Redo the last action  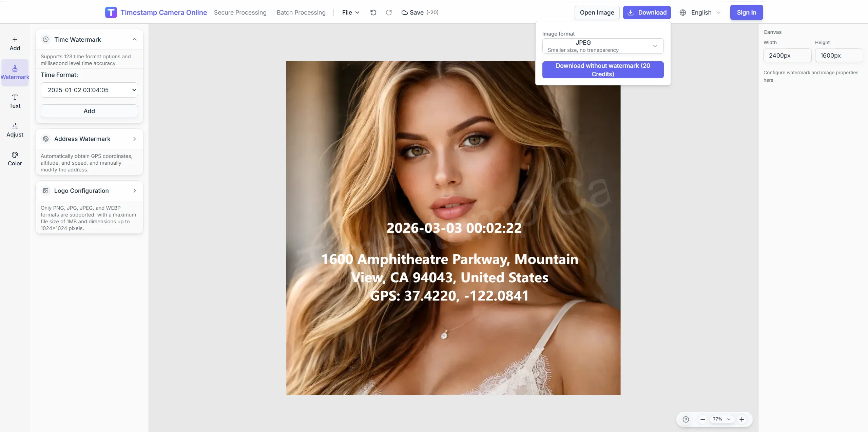click(389, 12)
